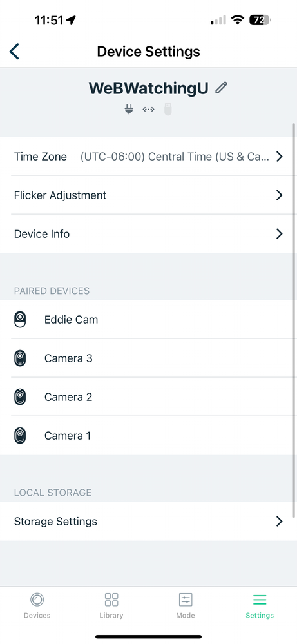Expand Flicker Adjustment via its chevron

280,195
